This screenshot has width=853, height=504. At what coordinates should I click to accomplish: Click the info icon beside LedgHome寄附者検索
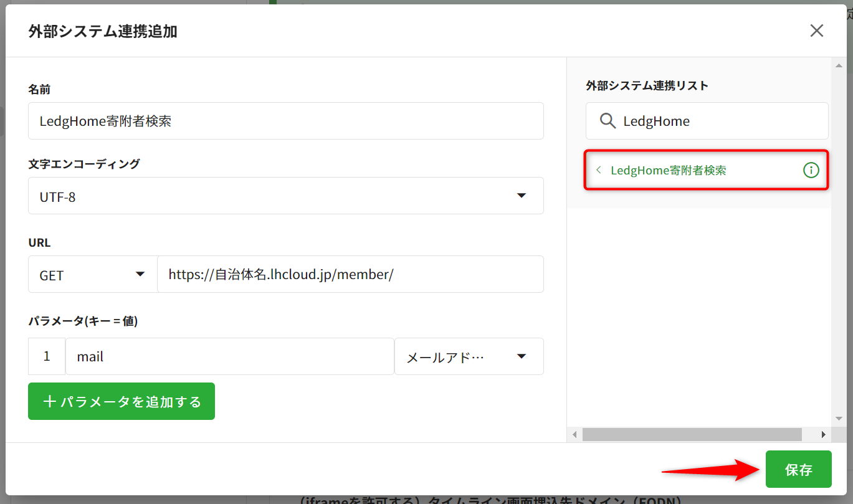(811, 170)
